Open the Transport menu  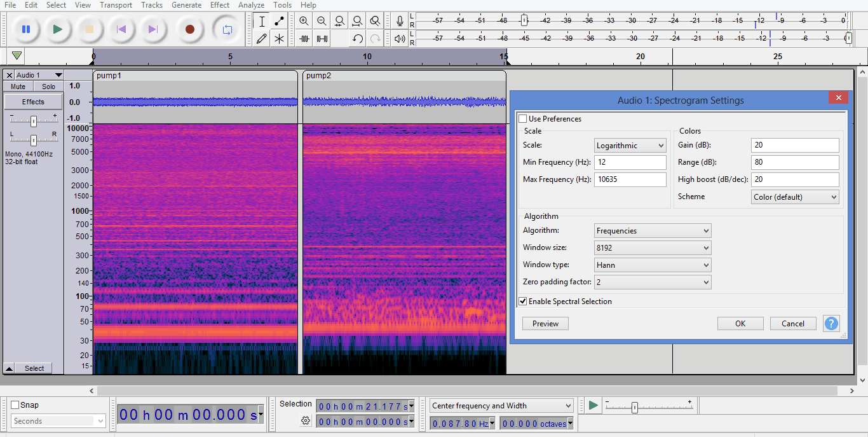[116, 5]
